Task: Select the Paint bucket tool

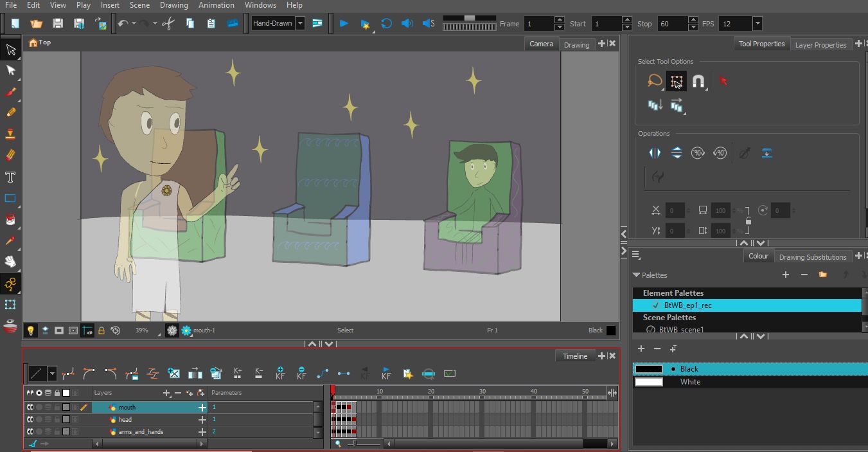Action: point(10,220)
